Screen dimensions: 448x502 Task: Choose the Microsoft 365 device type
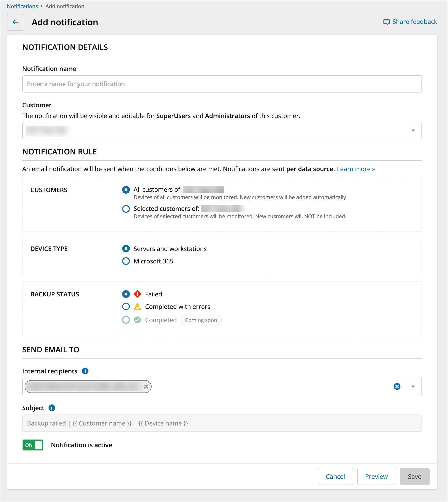point(126,261)
